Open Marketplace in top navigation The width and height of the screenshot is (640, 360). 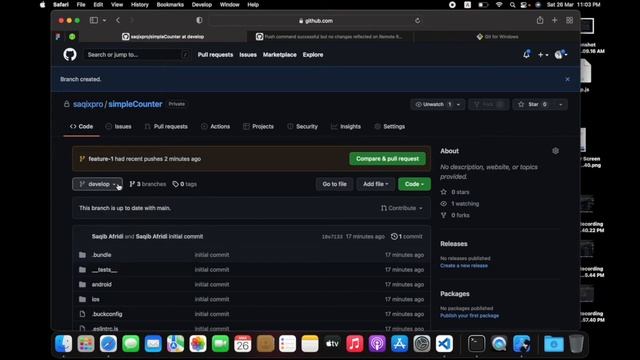280,55
